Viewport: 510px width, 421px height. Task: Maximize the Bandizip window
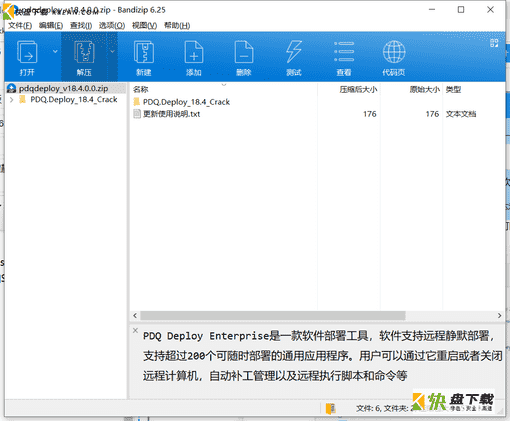pyautogui.click(x=461, y=10)
